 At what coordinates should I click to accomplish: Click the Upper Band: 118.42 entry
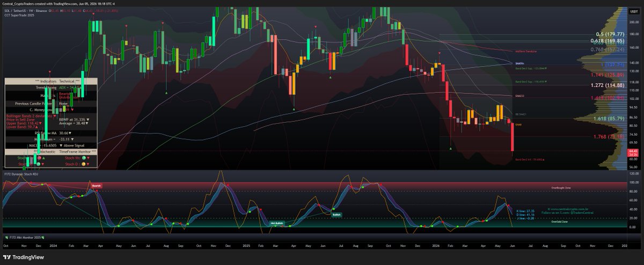point(24,123)
